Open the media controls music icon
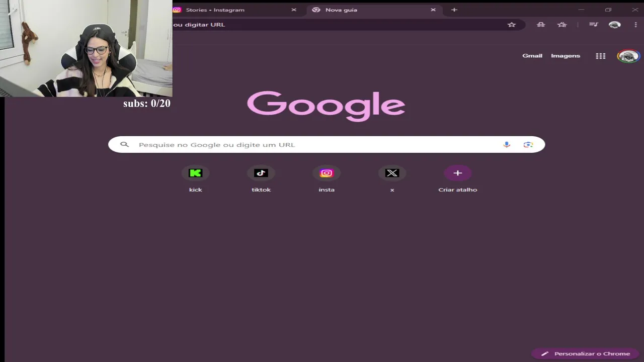Viewport: 644px width, 362px height. (x=594, y=24)
